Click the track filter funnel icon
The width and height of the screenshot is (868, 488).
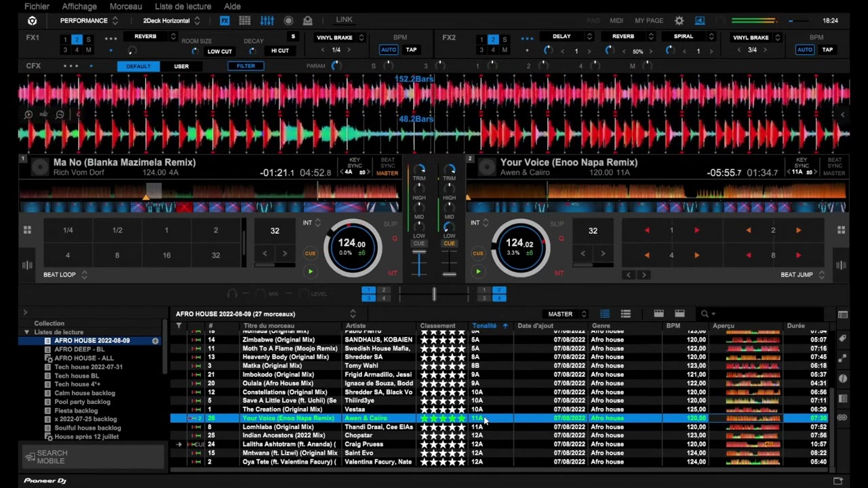coord(179,326)
